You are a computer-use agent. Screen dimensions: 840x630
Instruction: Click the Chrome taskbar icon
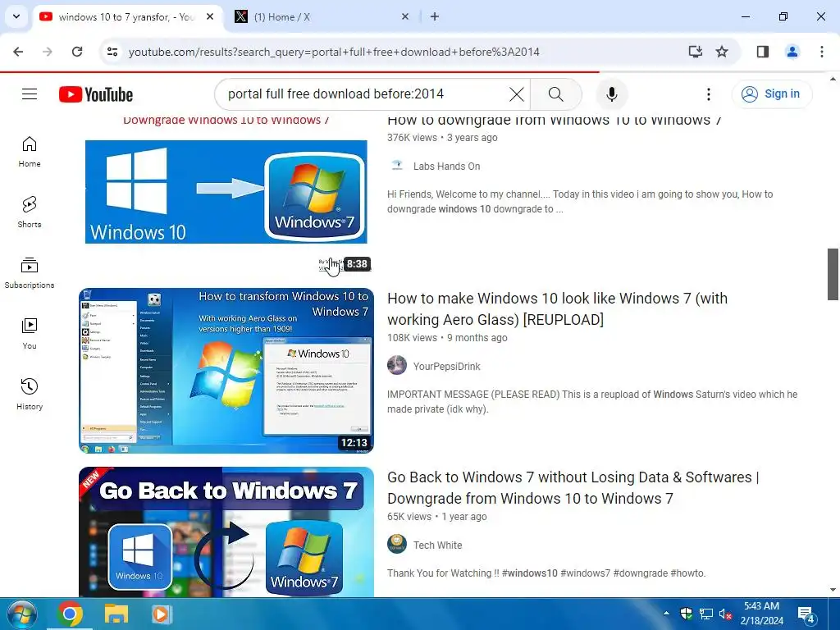coord(71,614)
